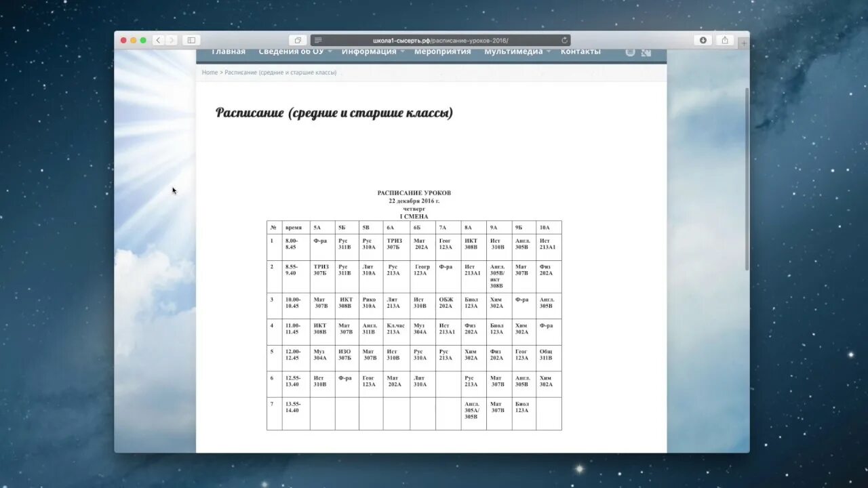Screen dimensions: 868x488
Task: Reload the page with the refresh icon
Action: [564, 40]
